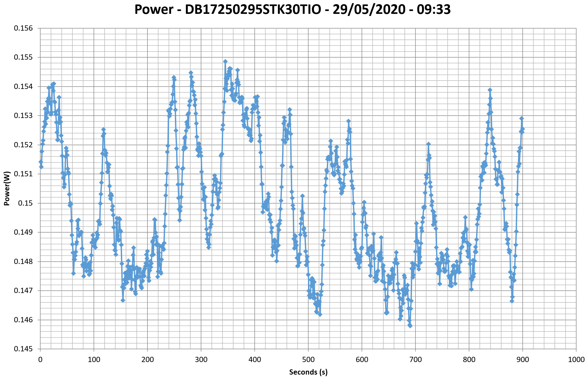Click the lowest data point near 690 seconds
Image resolution: width=588 pixels, height=378 pixels.
pyautogui.click(x=410, y=326)
